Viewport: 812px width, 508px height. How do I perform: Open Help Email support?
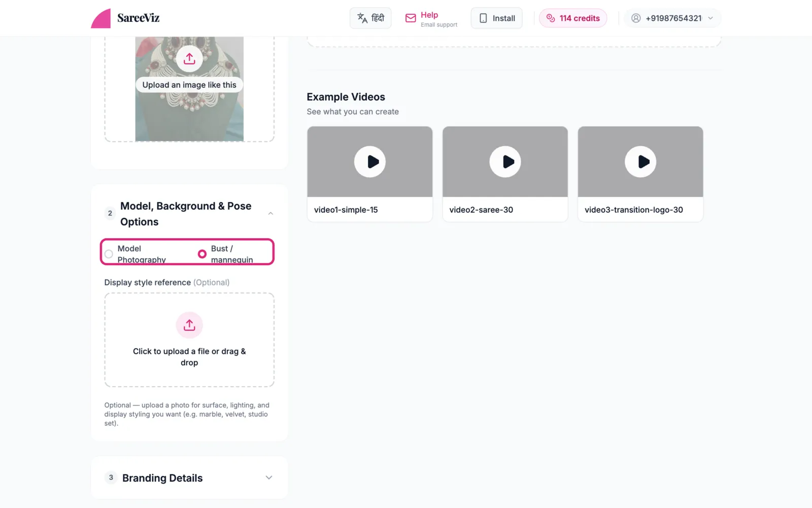pyautogui.click(x=431, y=19)
